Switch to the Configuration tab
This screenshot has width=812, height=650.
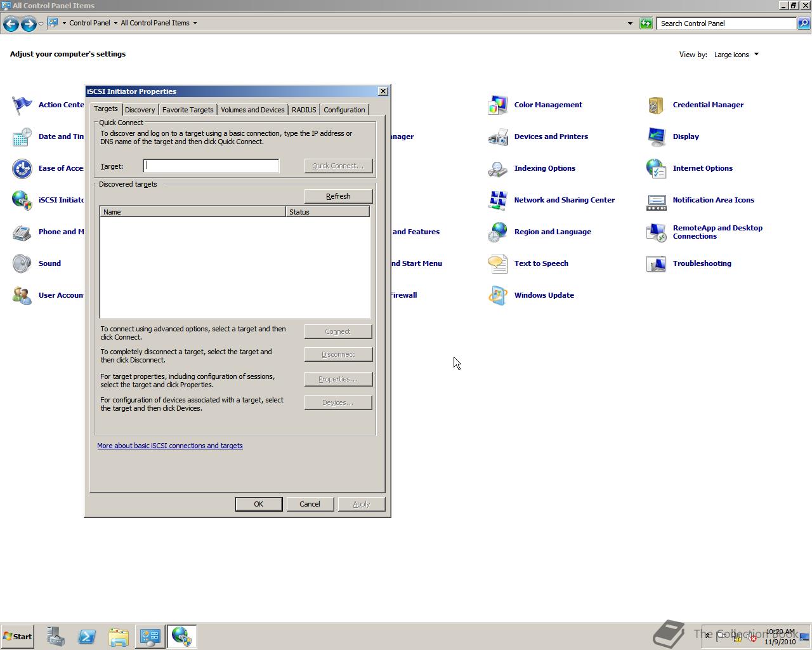pyautogui.click(x=344, y=110)
